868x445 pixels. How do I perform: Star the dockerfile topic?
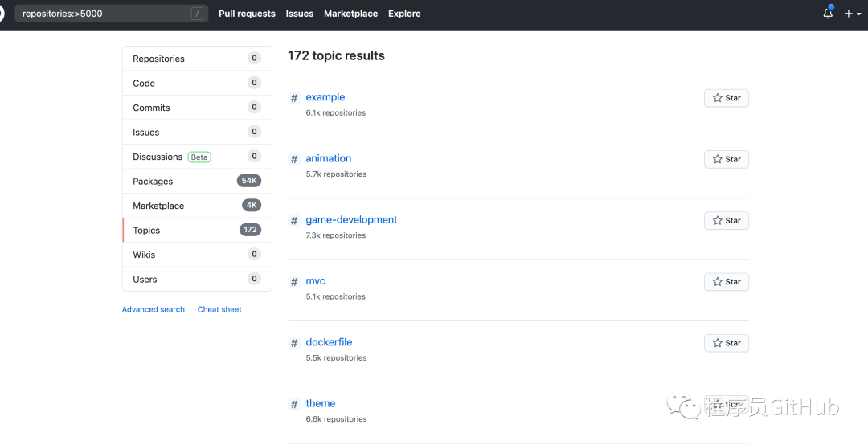pyautogui.click(x=727, y=343)
